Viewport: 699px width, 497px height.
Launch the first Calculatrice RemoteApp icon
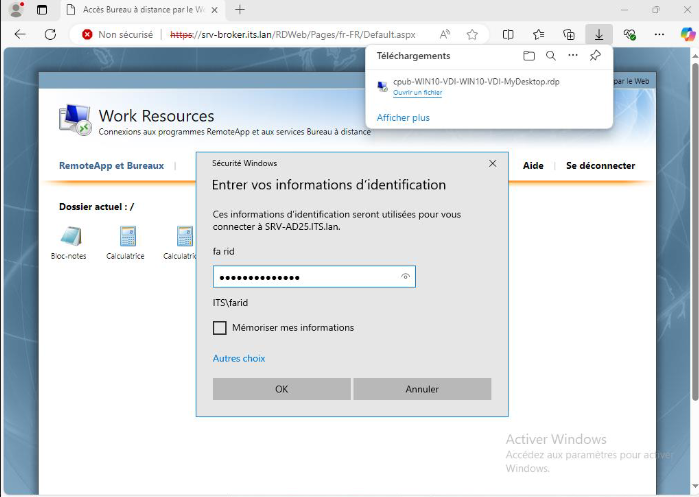click(x=125, y=243)
